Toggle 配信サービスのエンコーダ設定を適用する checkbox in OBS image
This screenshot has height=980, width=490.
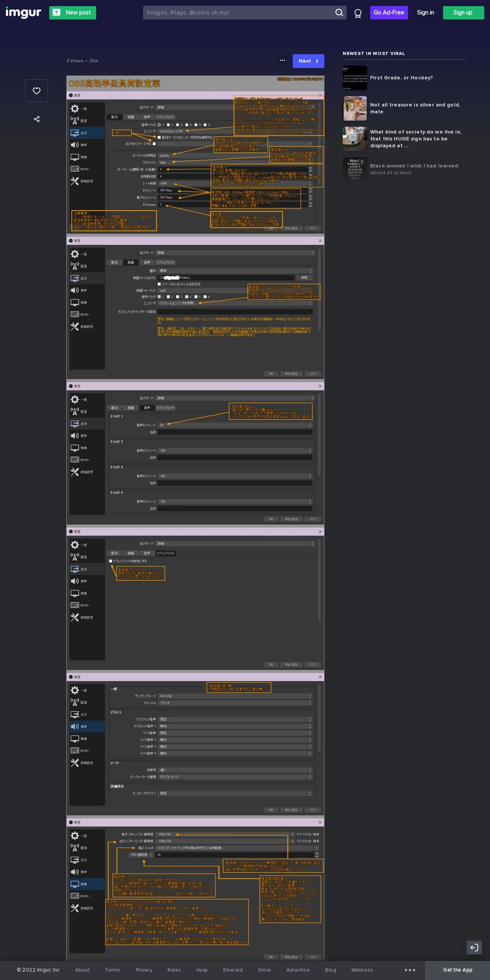[159, 137]
